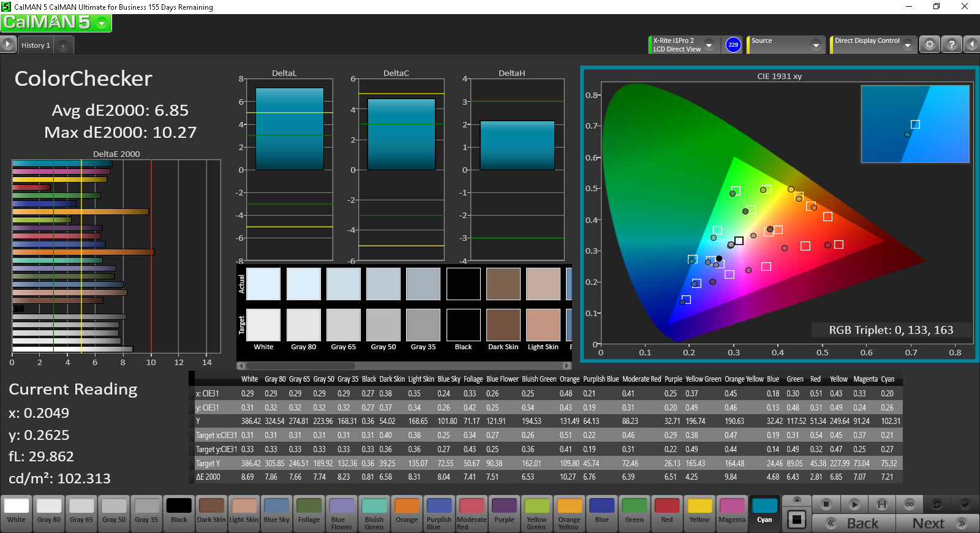Add a new history tab with plus
This screenshot has height=533, width=980.
pos(63,45)
